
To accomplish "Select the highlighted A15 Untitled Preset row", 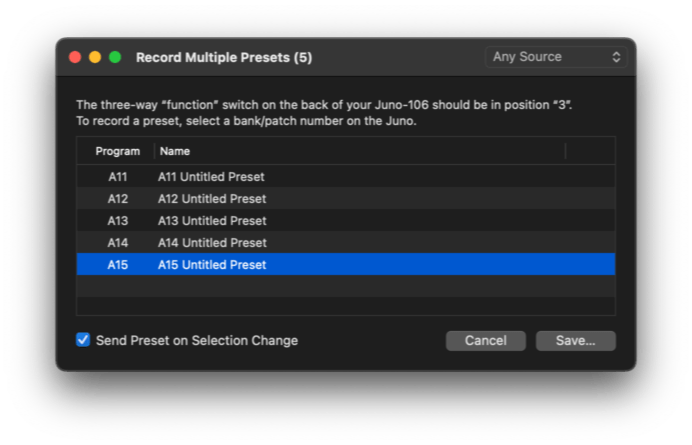I will click(x=346, y=264).
